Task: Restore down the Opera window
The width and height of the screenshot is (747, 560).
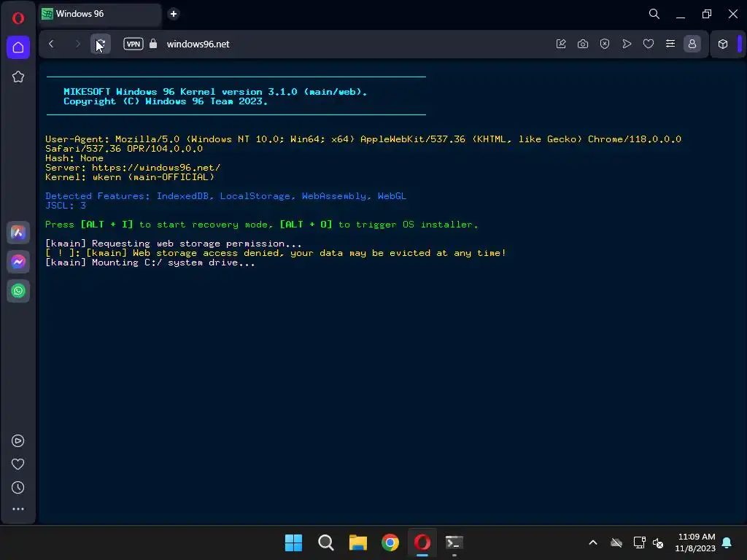Action: point(707,15)
